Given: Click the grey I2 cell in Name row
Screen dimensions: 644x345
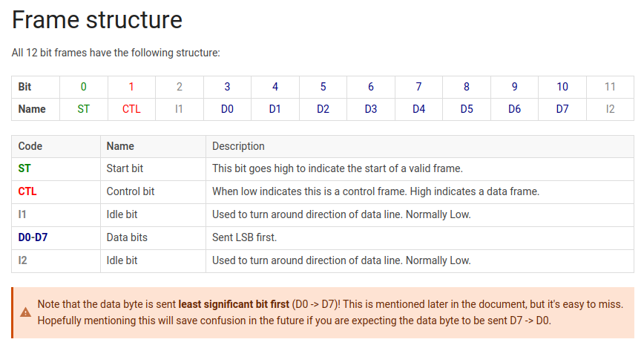Looking at the screenshot, I should [x=611, y=109].
